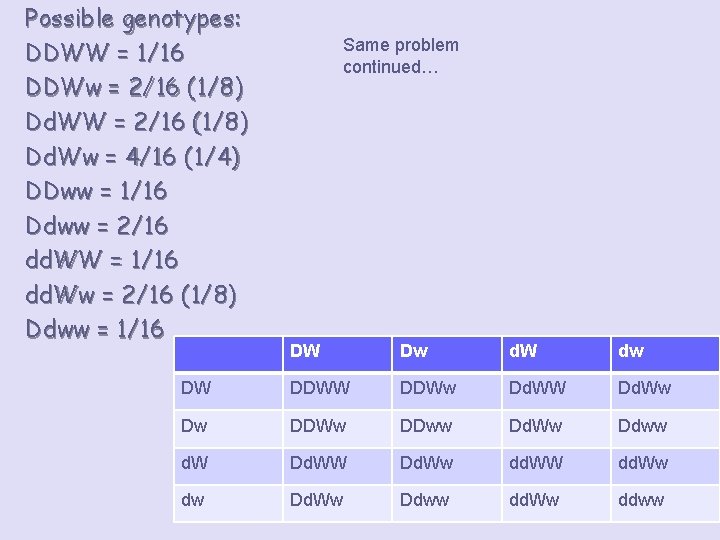Select the Dw column header cell
This screenshot has width=720, height=540.
tap(446, 352)
